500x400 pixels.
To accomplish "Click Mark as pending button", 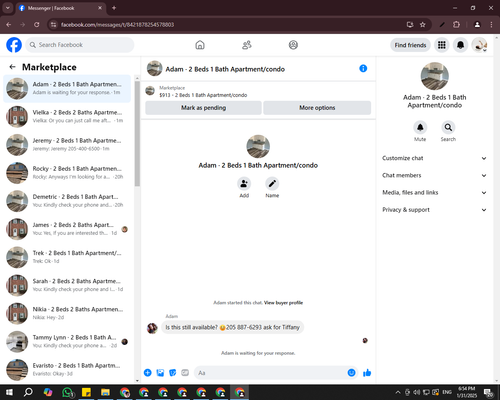I will tap(203, 108).
